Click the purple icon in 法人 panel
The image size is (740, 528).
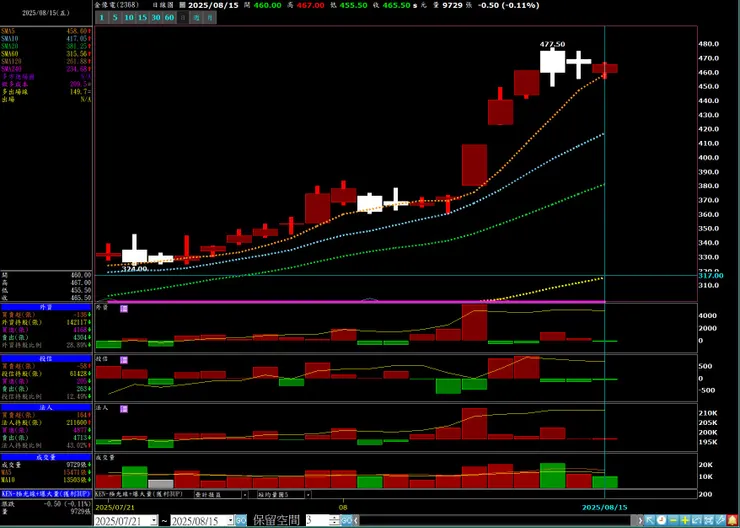pos(124,409)
